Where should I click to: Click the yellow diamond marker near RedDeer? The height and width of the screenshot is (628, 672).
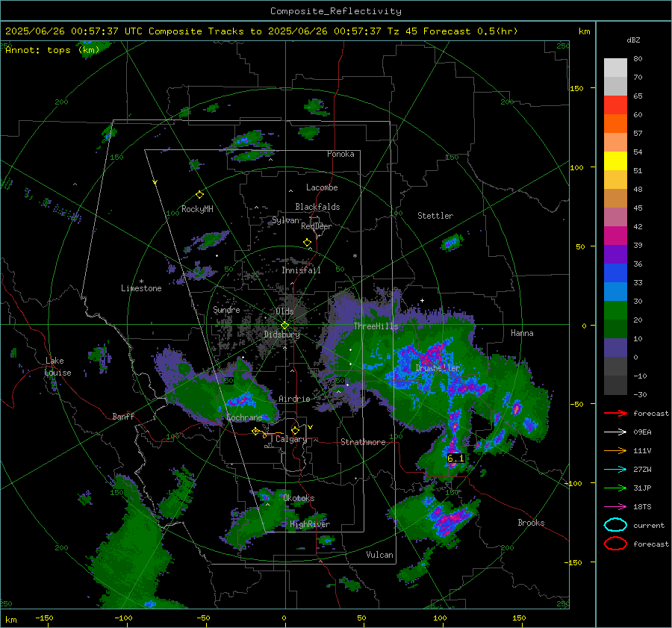click(308, 243)
